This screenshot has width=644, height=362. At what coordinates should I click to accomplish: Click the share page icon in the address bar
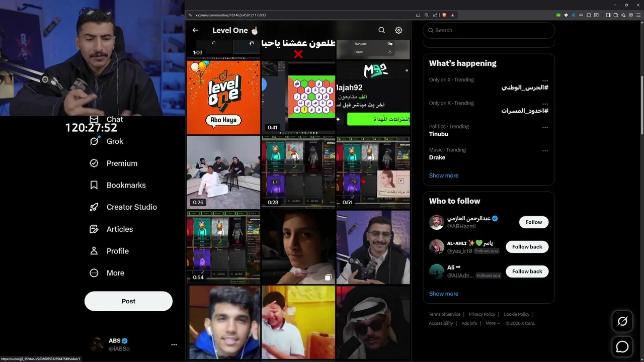point(435,15)
